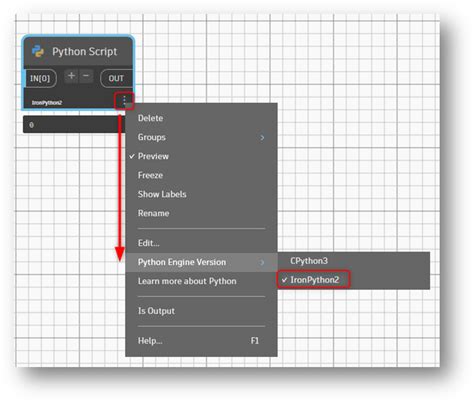This screenshot has height=402, width=474.
Task: Open Edit... for the Python script
Action: point(201,243)
